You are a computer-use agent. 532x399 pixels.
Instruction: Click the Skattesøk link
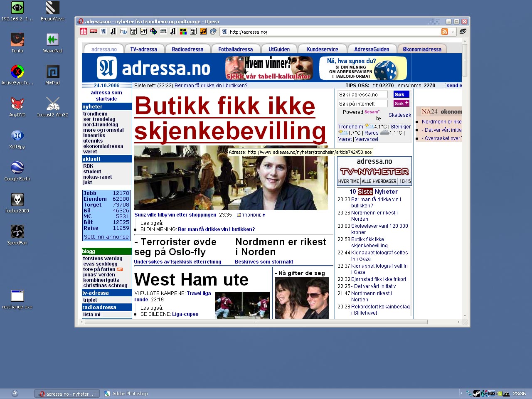tap(400, 115)
